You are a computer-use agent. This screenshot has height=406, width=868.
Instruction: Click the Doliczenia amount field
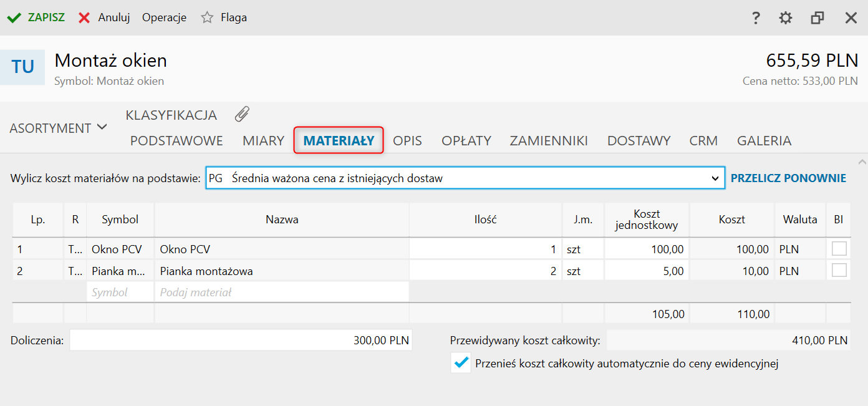(x=241, y=341)
